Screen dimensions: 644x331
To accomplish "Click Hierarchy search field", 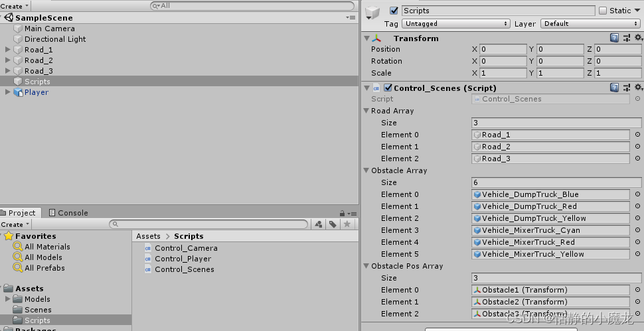I will (x=252, y=6).
